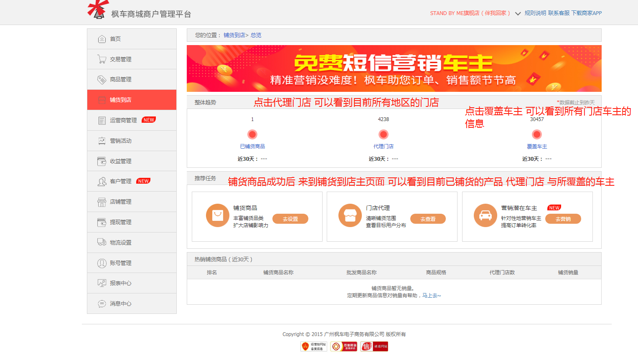Click the 营销活动 marketing icon
This screenshot has height=364, width=638.
tap(102, 140)
